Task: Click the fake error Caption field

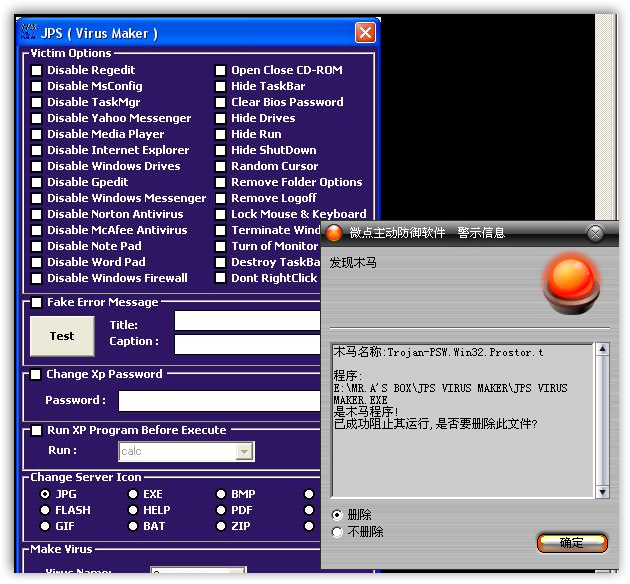Action: click(248, 345)
